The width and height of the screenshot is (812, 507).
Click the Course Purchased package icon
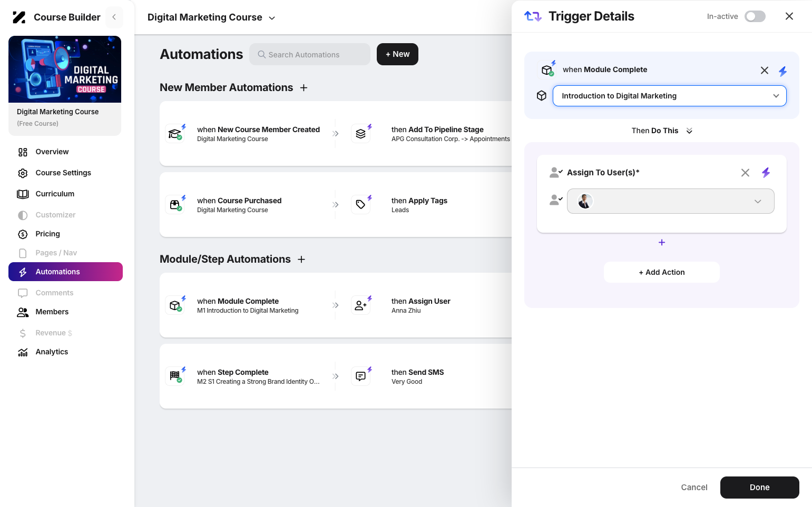[x=175, y=204]
